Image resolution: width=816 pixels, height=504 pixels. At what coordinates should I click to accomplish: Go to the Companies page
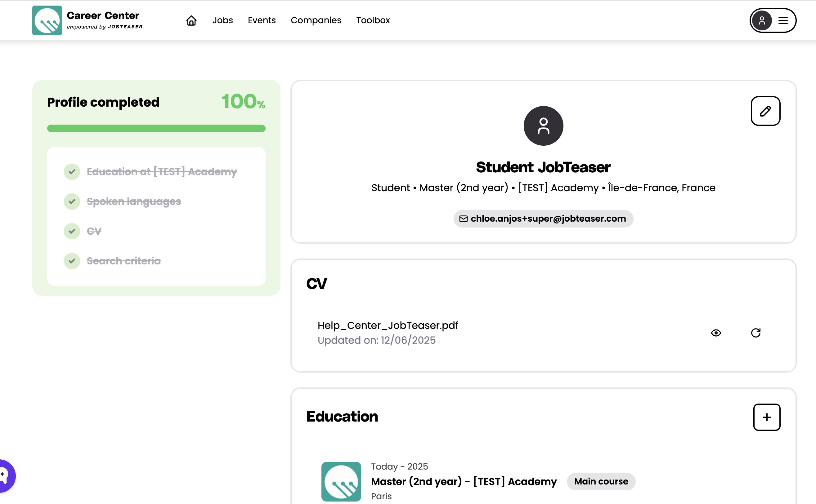pyautogui.click(x=316, y=20)
